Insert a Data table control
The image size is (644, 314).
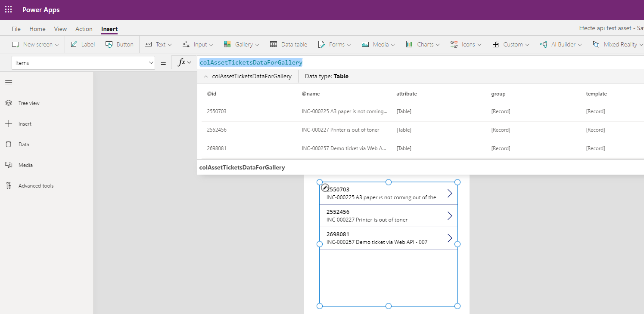289,44
